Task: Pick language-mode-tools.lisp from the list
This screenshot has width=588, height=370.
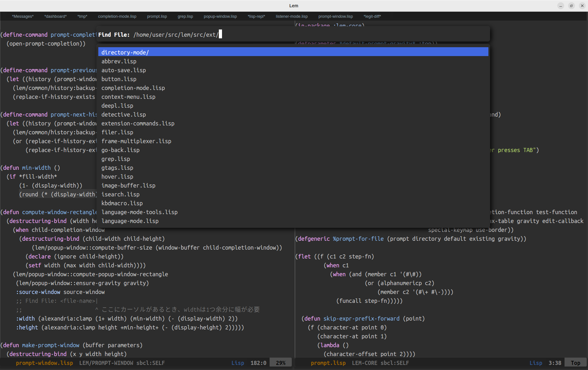Action: [139, 212]
